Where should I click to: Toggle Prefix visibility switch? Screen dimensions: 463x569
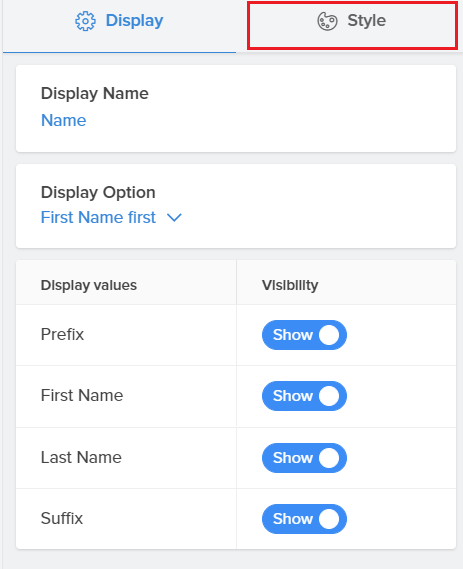tap(304, 335)
